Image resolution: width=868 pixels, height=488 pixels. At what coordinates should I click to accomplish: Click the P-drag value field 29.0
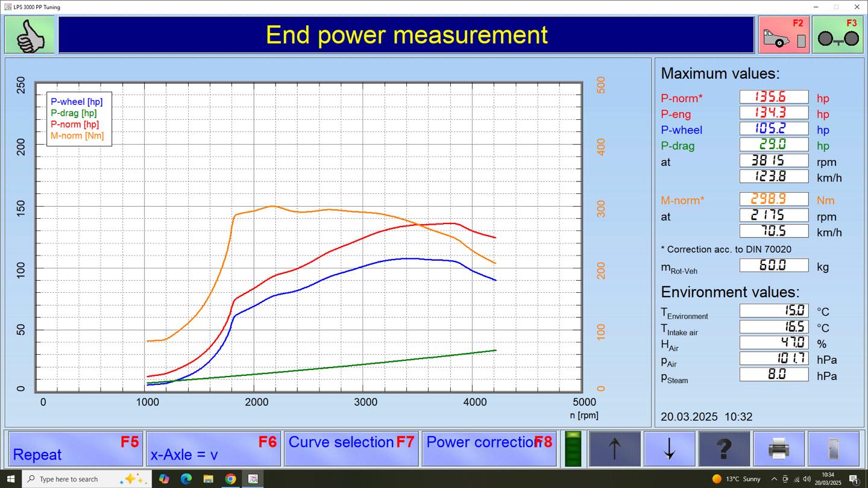point(774,145)
